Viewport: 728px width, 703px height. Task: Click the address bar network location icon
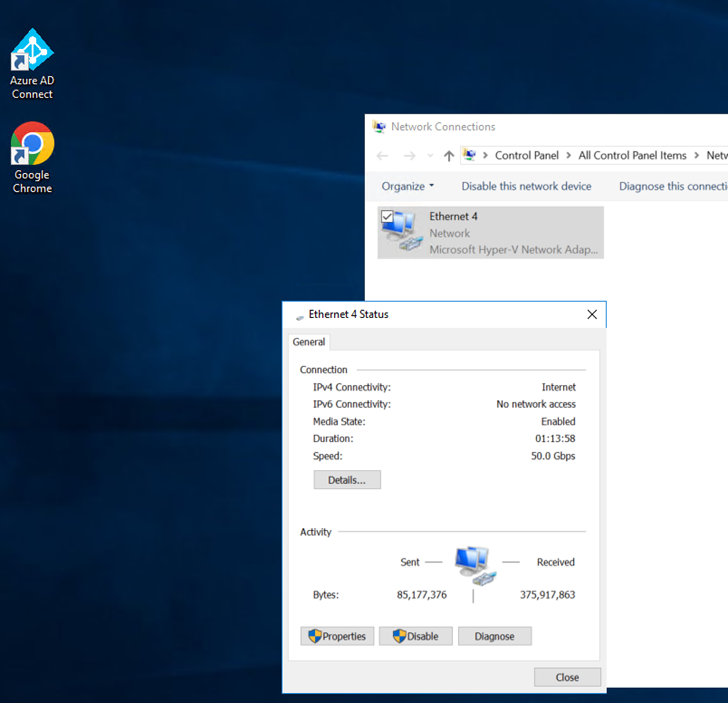point(470,155)
